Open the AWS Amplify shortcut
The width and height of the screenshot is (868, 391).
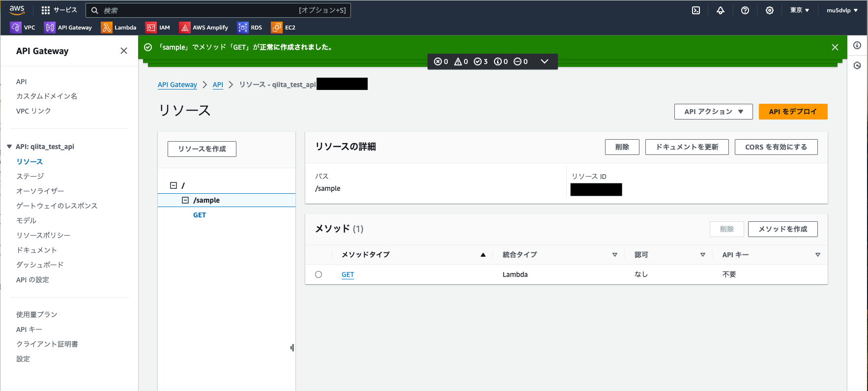pyautogui.click(x=203, y=28)
